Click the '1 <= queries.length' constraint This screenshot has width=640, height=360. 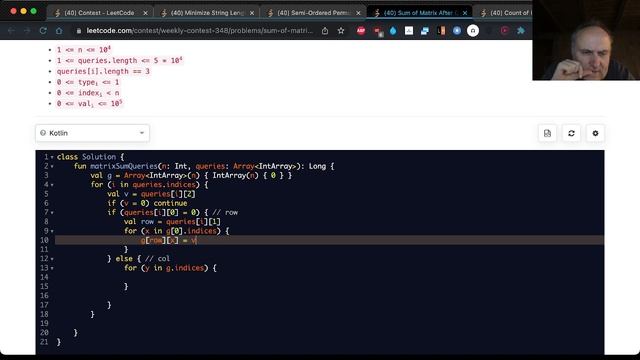pos(119,60)
